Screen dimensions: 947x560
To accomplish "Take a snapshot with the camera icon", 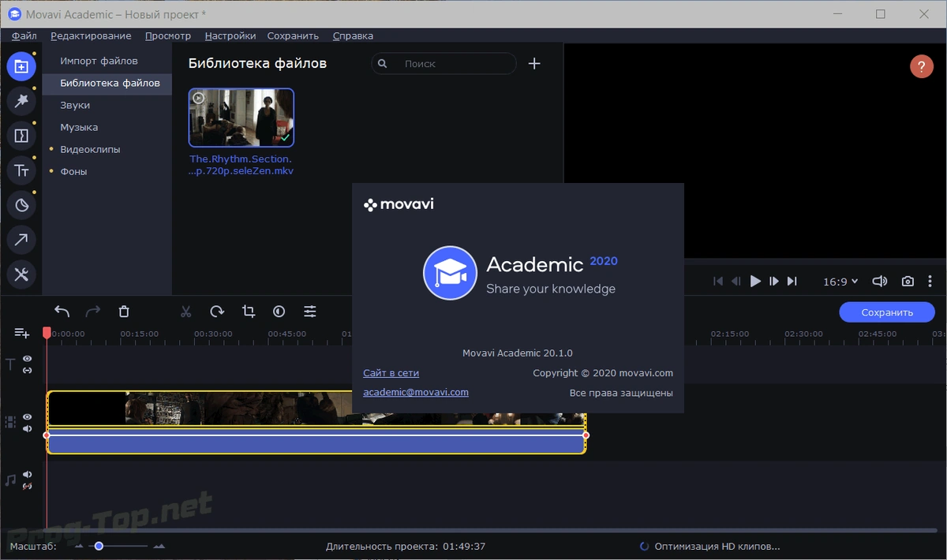I will point(908,282).
